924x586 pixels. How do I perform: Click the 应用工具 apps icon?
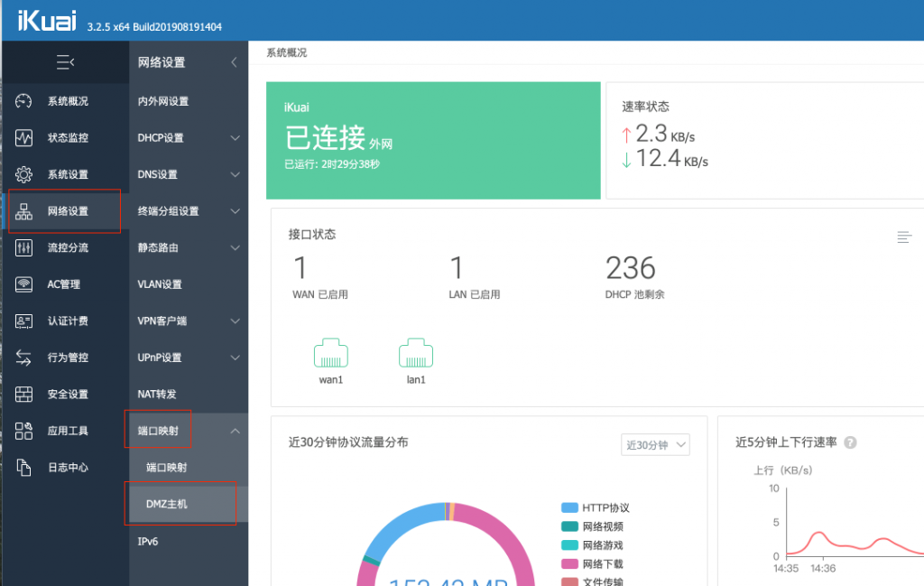(x=23, y=431)
